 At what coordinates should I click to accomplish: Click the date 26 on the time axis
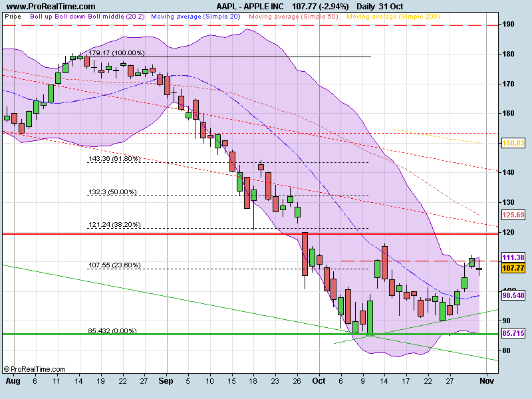click(297, 381)
